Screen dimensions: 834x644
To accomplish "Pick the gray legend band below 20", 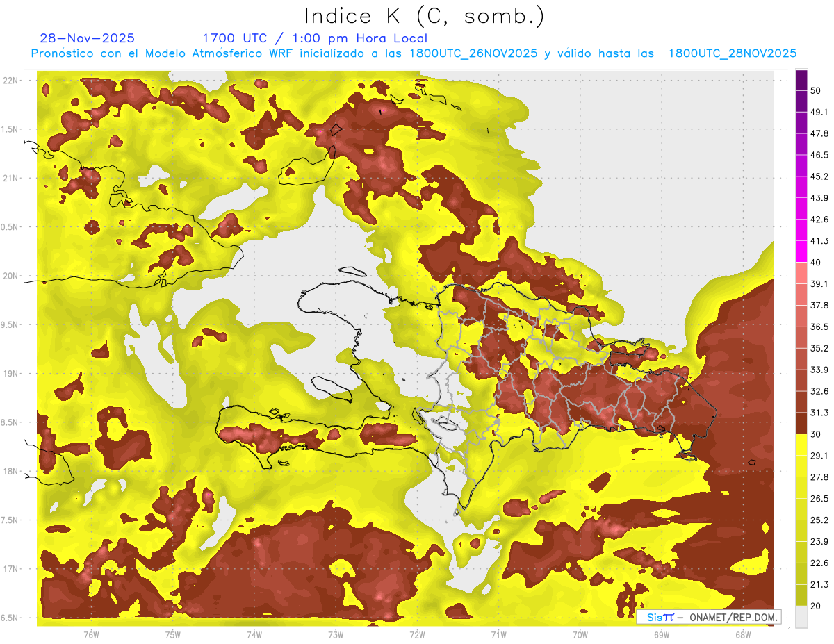I will point(801,616).
